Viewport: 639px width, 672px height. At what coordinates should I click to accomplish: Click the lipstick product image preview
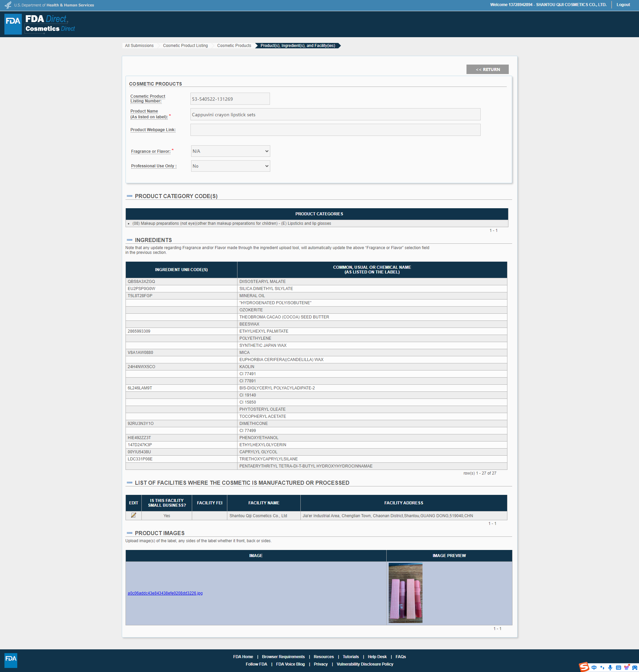click(405, 593)
